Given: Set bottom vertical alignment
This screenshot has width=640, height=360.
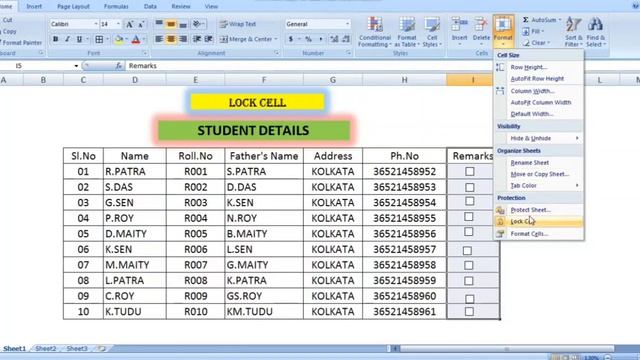Looking at the screenshot, I should tap(183, 24).
